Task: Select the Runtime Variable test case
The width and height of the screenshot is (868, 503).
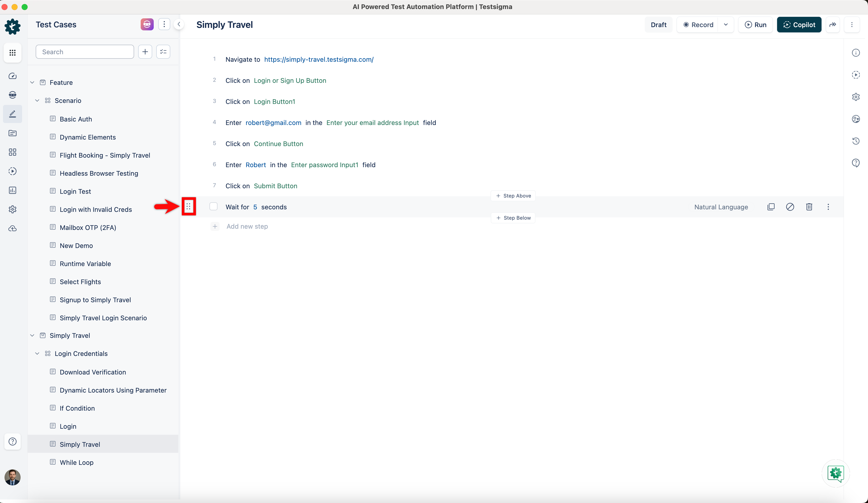Action: pyautogui.click(x=85, y=264)
